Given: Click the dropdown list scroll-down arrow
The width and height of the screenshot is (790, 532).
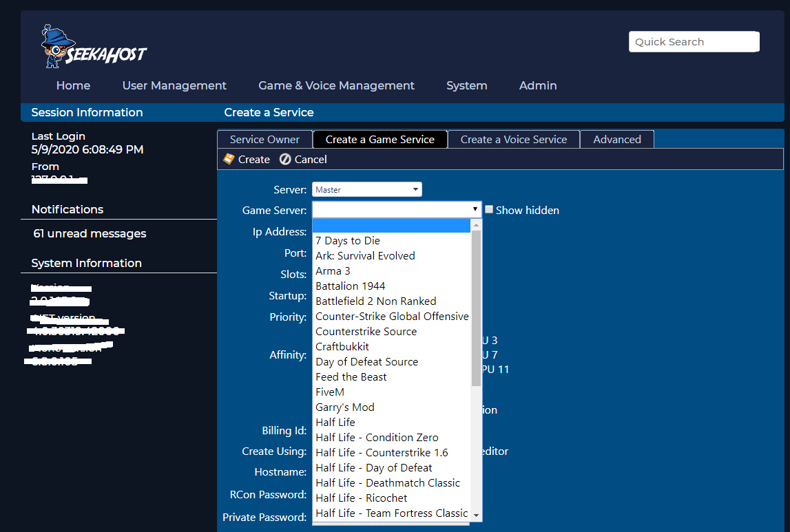Looking at the screenshot, I should coord(476,515).
